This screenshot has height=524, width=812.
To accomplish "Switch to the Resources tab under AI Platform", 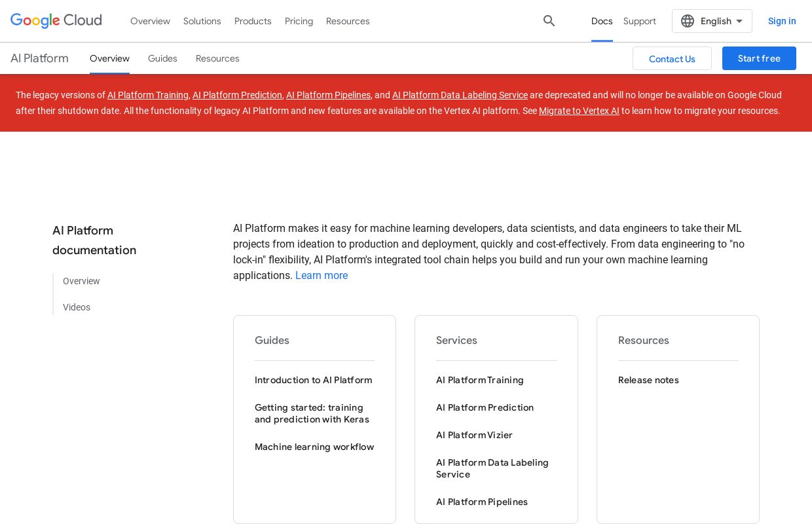I will click(217, 58).
